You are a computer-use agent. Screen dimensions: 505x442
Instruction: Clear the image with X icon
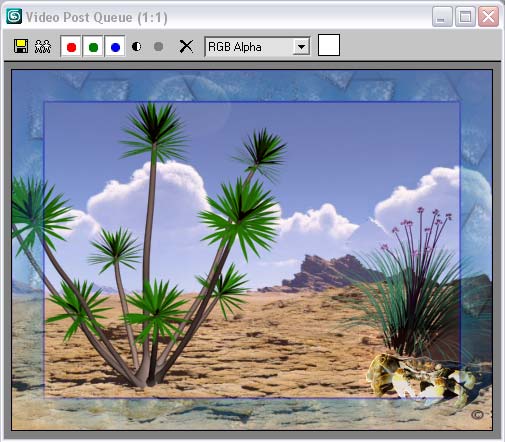pos(186,46)
